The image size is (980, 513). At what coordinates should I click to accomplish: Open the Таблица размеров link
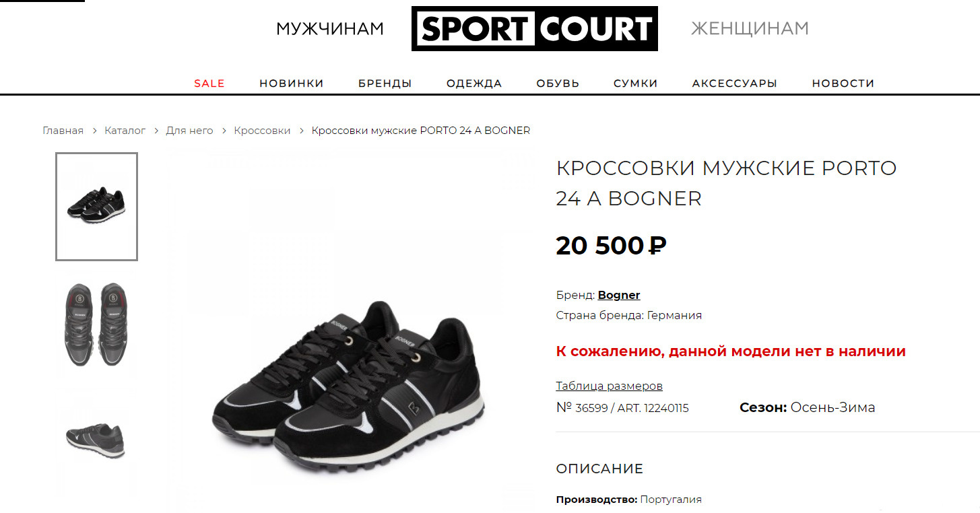pyautogui.click(x=610, y=386)
